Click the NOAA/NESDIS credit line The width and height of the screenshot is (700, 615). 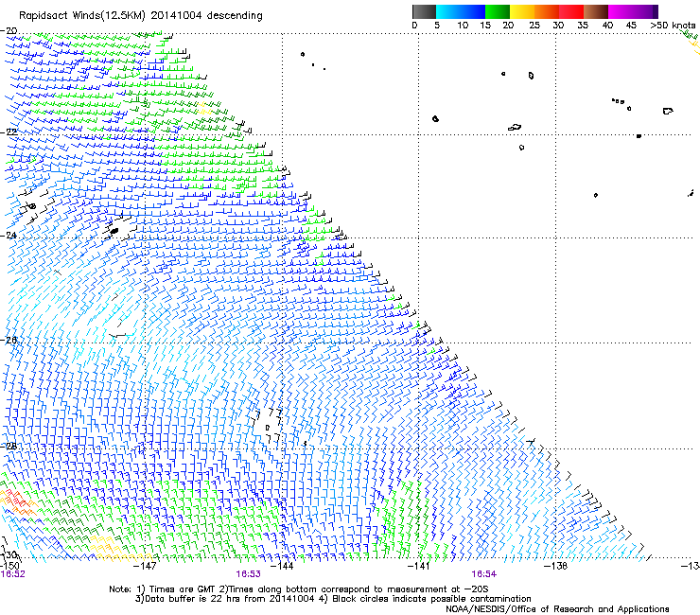coord(557,608)
